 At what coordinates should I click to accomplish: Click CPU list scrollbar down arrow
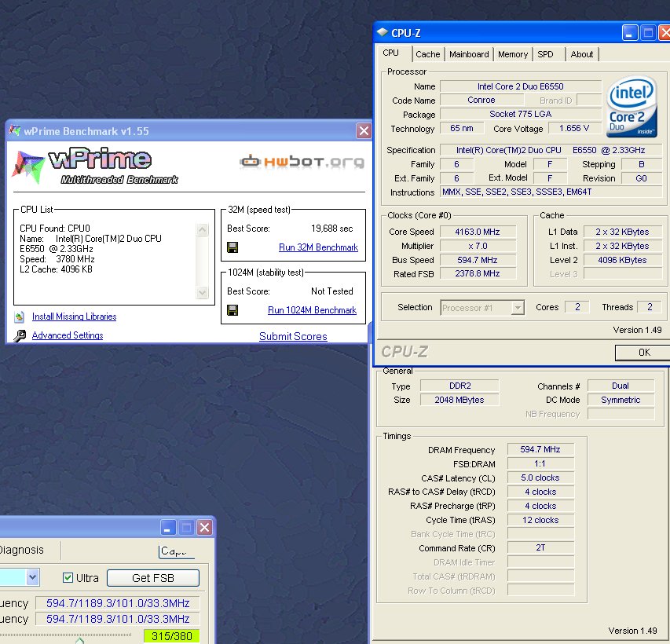202,293
